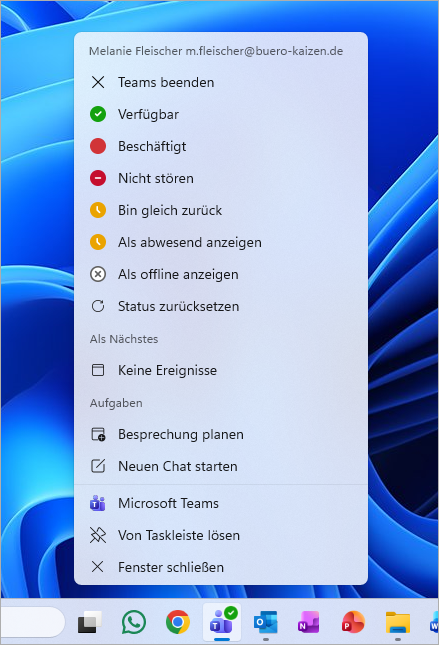Select Bin gleich zurück status
This screenshot has width=439, height=645.
coord(221,210)
